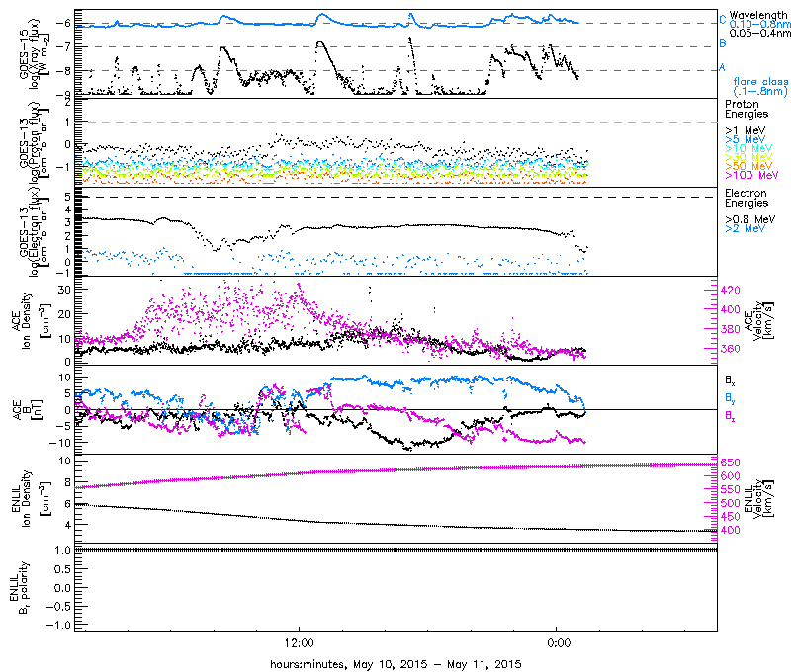Click the 'Electron Energies' legend heading
This screenshot has height=672, width=791.
(747, 198)
